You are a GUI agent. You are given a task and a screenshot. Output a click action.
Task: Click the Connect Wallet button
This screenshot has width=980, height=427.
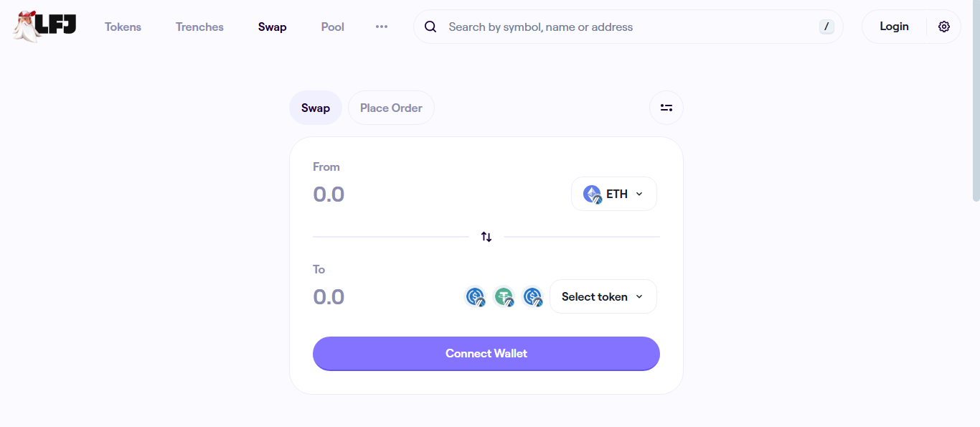tap(486, 354)
